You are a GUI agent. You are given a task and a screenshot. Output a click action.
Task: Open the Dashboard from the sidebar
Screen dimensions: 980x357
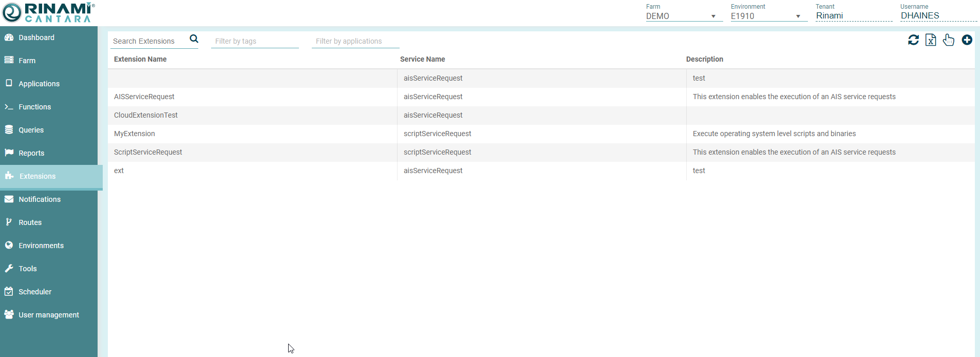pos(36,37)
